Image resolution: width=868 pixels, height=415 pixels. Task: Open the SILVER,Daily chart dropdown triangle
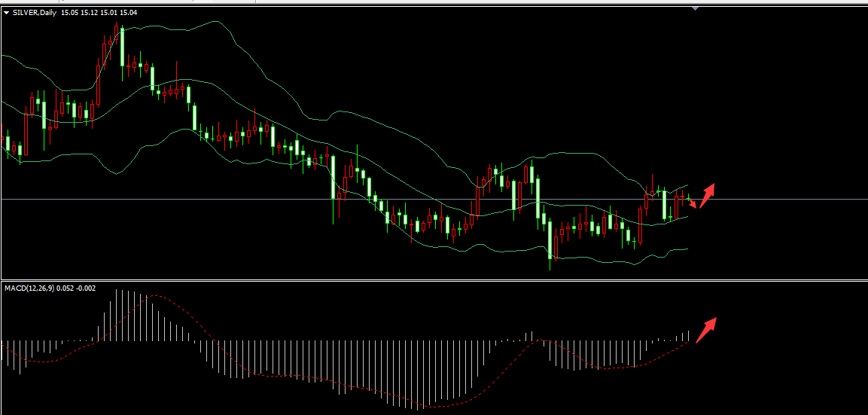(7, 13)
